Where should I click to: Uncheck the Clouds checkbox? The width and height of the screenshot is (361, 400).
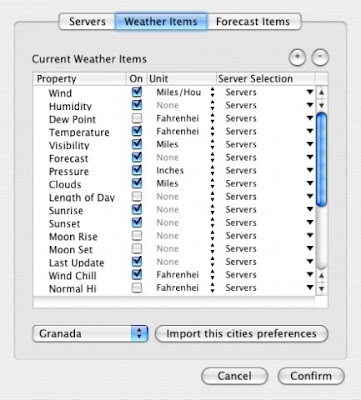137,183
